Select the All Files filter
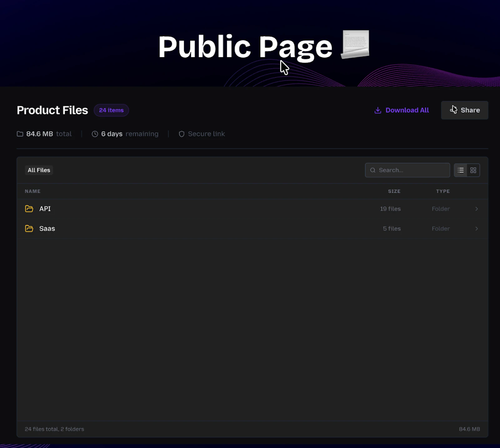Screen dimensions: 500x448 (x=39, y=170)
